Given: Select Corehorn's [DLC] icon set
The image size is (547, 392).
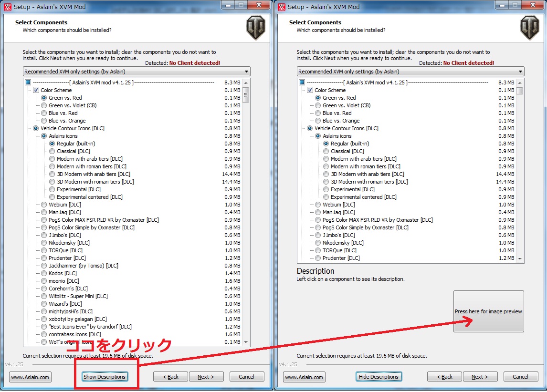Looking at the screenshot, I should (44, 289).
